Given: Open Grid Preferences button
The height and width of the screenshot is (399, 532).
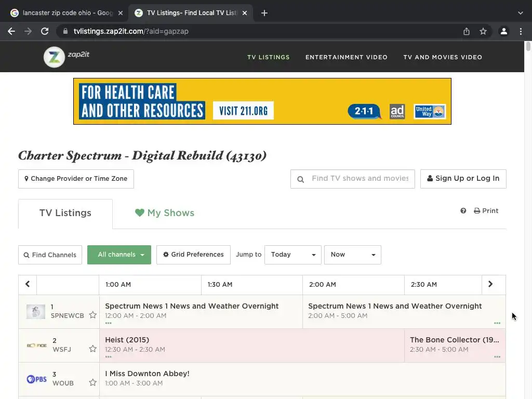Looking at the screenshot, I should pos(193,255).
